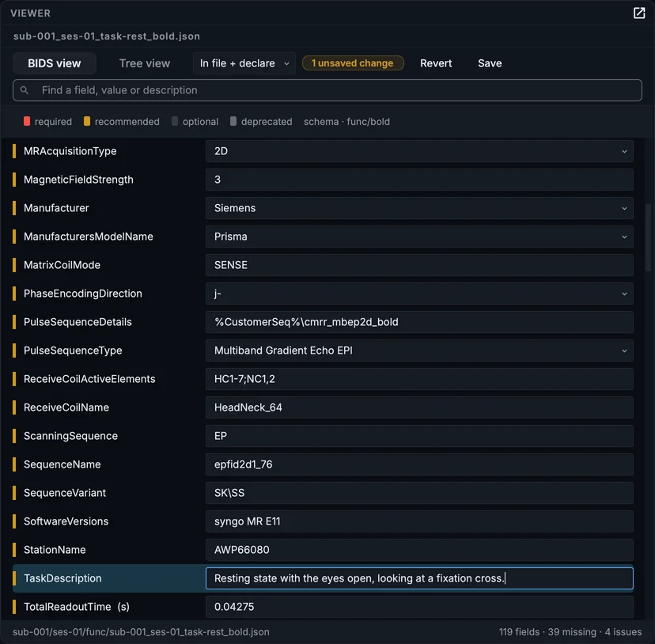
Task: Open Manufacturer dropdown showing Siemens
Action: (x=419, y=208)
